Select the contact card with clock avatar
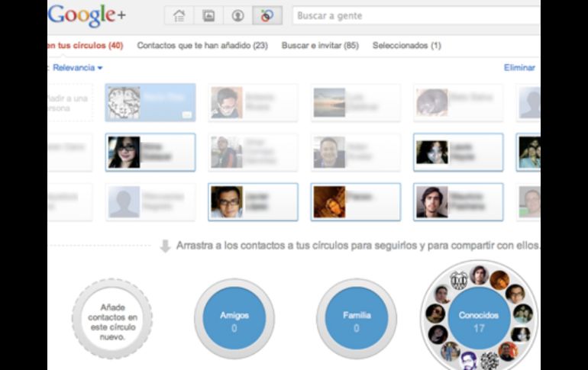Image resolution: width=588 pixels, height=370 pixels. point(150,102)
